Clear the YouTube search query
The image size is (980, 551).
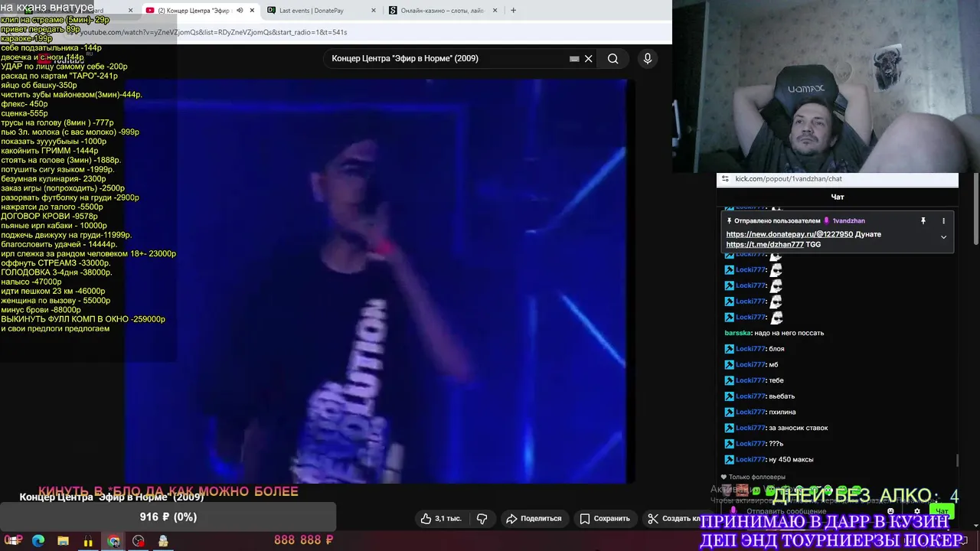pyautogui.click(x=588, y=59)
